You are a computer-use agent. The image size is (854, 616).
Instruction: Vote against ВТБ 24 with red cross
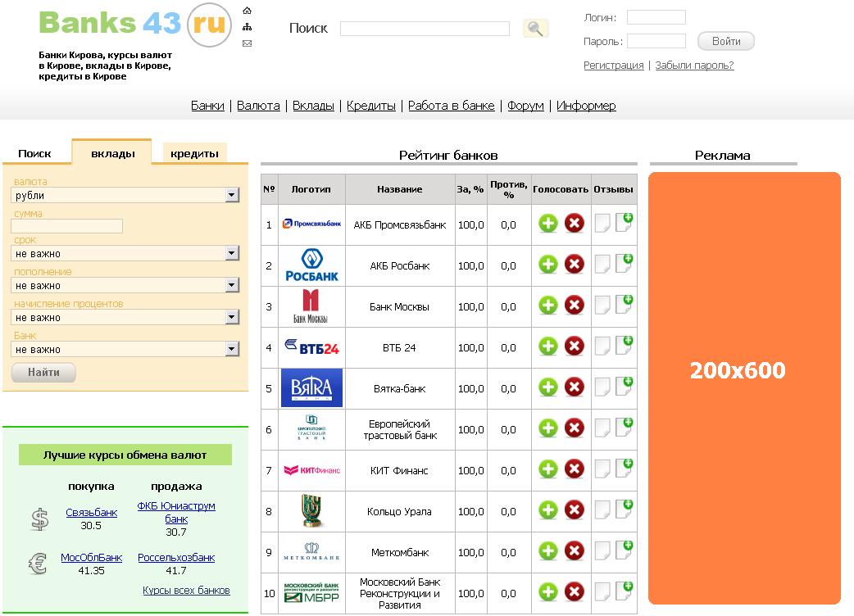pos(574,346)
